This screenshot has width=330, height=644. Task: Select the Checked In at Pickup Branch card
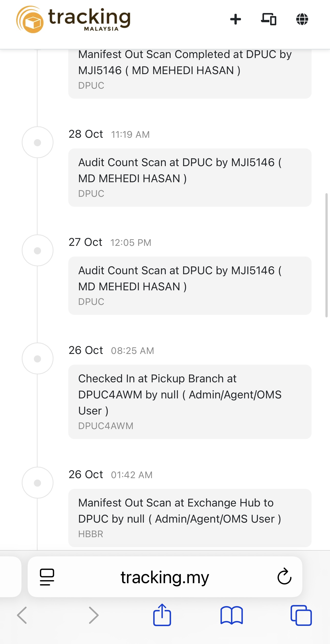[190, 402]
